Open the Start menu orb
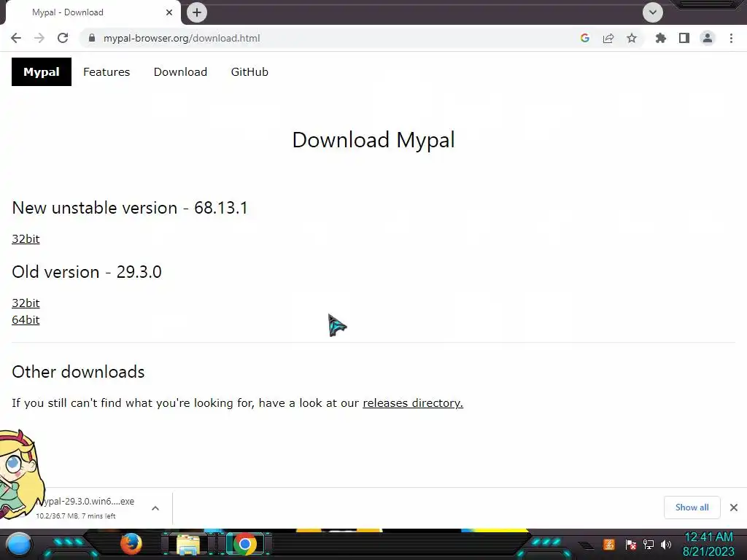Screen dimensions: 747x560 click(x=19, y=544)
